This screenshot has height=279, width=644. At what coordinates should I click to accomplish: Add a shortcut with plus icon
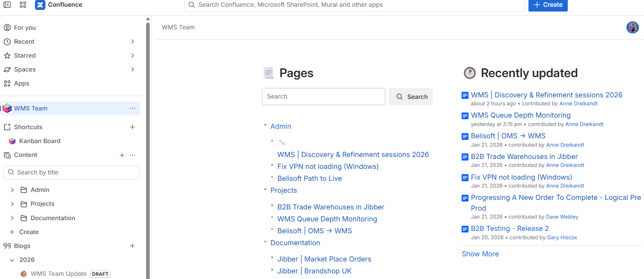click(x=133, y=127)
